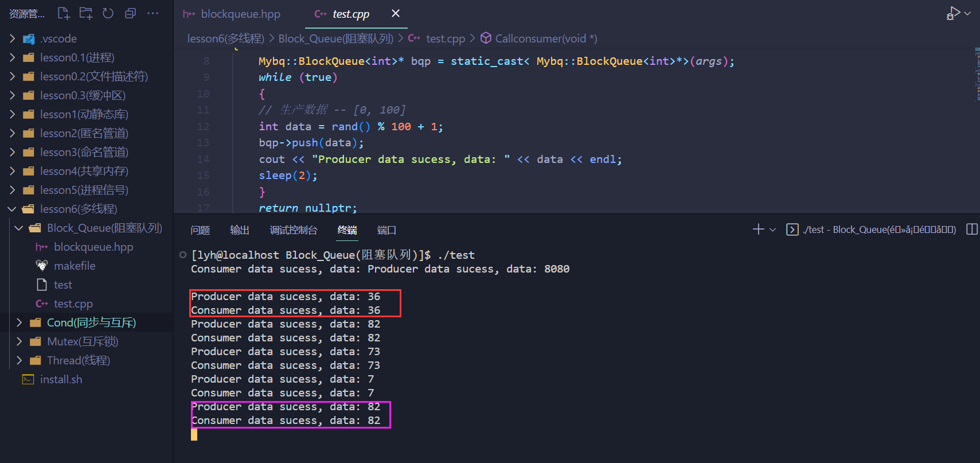Click Block_Queue(阻塞队列) breadcrumb
The image size is (980, 463).
tap(336, 38)
